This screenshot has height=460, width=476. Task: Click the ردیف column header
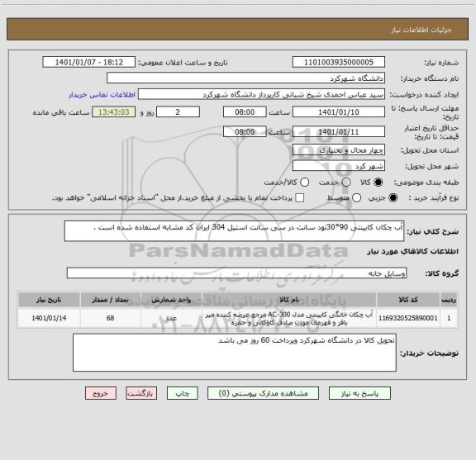[449, 300]
